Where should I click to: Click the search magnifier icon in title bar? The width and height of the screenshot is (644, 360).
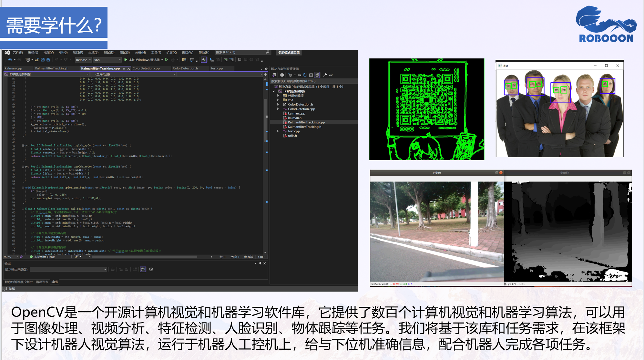pyautogui.click(x=267, y=52)
